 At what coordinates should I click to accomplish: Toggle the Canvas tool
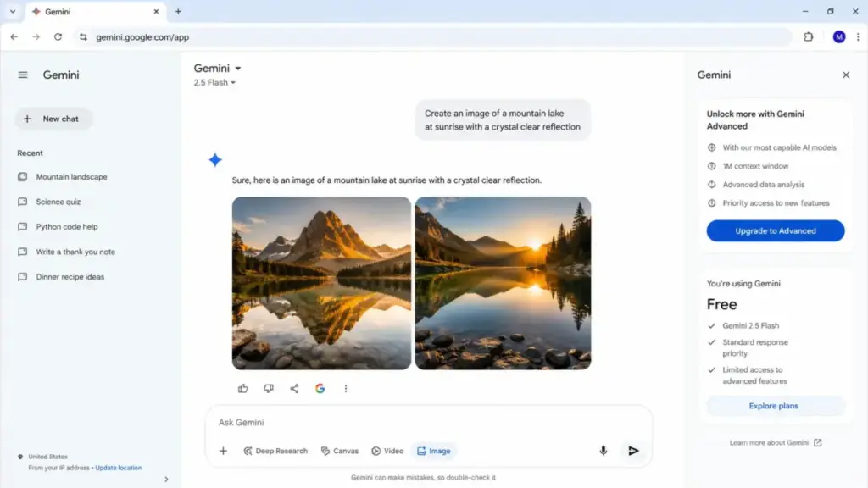(x=339, y=451)
